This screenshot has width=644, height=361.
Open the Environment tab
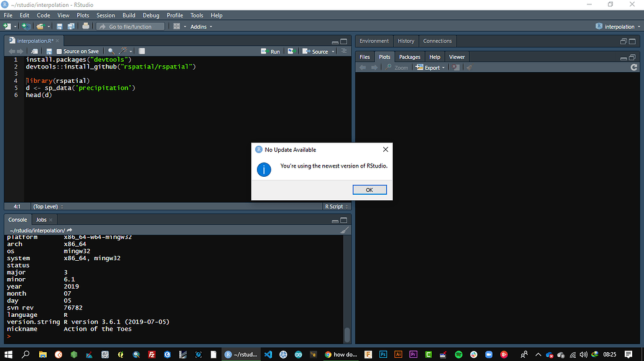click(x=374, y=41)
